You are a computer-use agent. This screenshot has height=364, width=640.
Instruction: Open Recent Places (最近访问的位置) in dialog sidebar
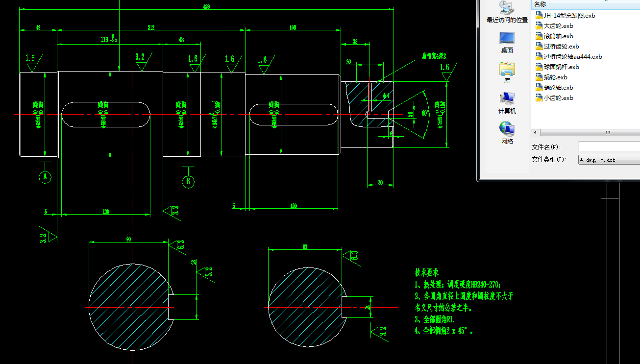(507, 12)
